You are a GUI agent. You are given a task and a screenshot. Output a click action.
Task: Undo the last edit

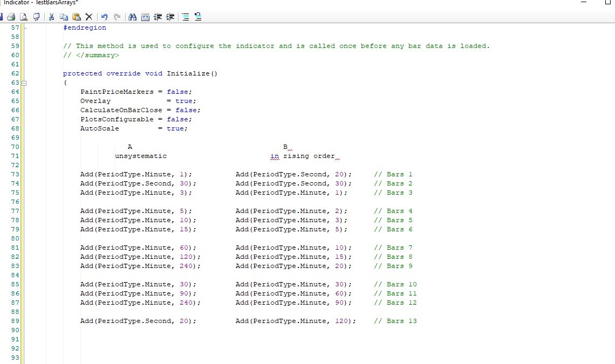point(104,17)
